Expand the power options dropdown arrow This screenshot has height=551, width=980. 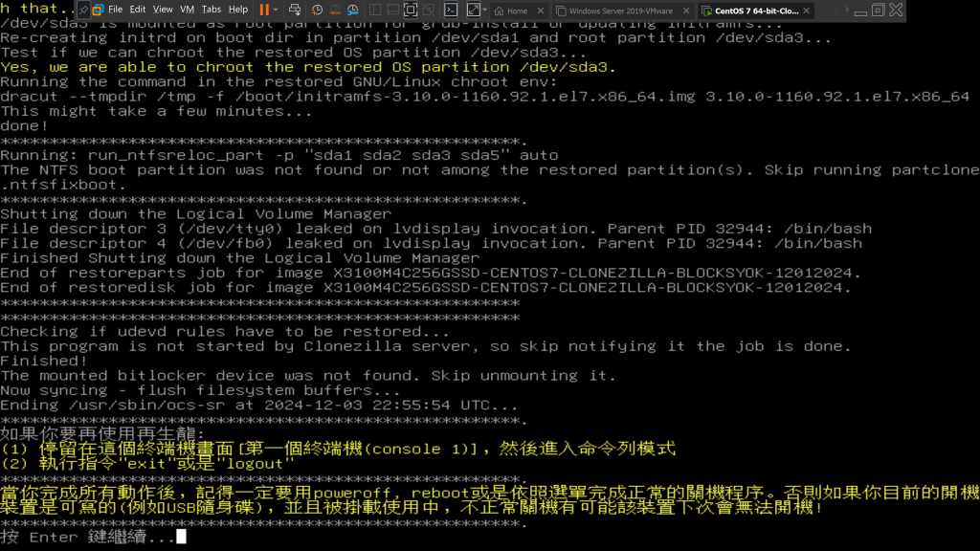[x=277, y=10]
